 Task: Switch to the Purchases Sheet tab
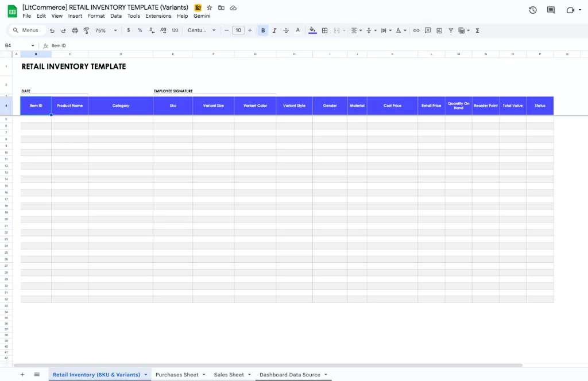tap(177, 374)
